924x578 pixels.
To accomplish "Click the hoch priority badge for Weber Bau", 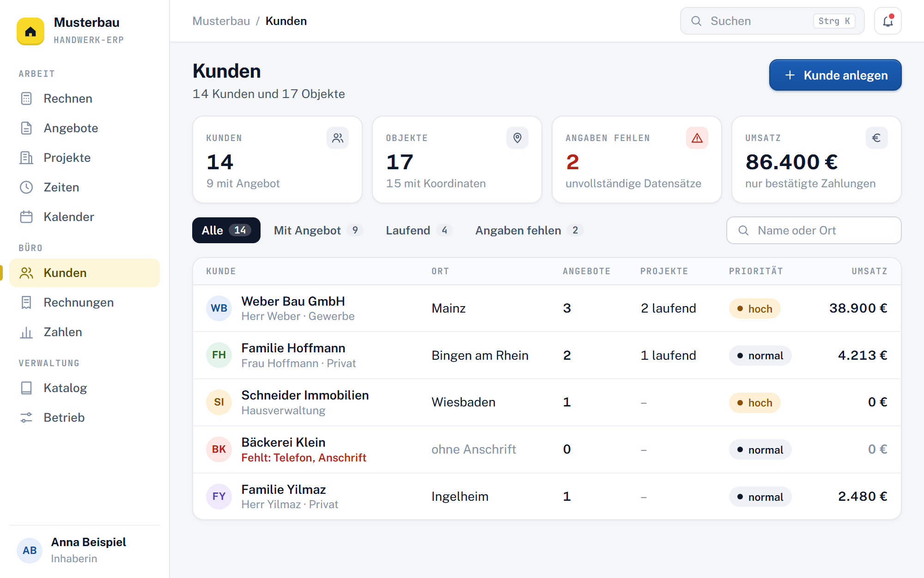I will [x=755, y=308].
